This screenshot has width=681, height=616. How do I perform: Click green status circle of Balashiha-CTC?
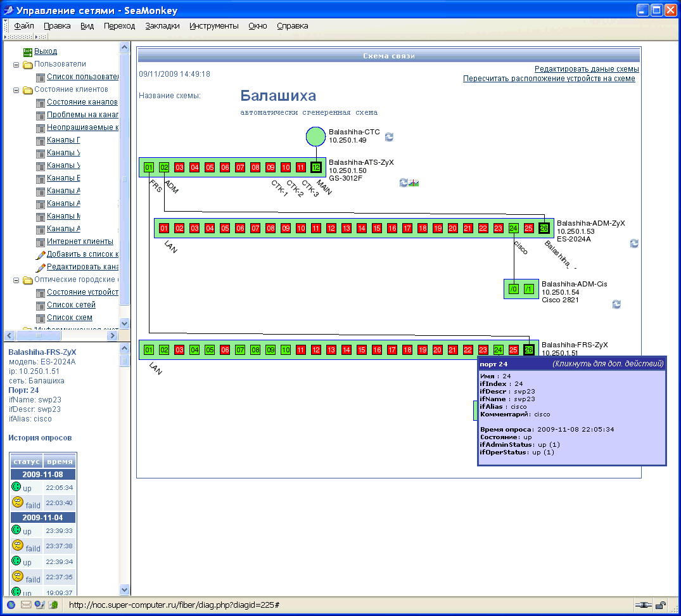pos(315,136)
